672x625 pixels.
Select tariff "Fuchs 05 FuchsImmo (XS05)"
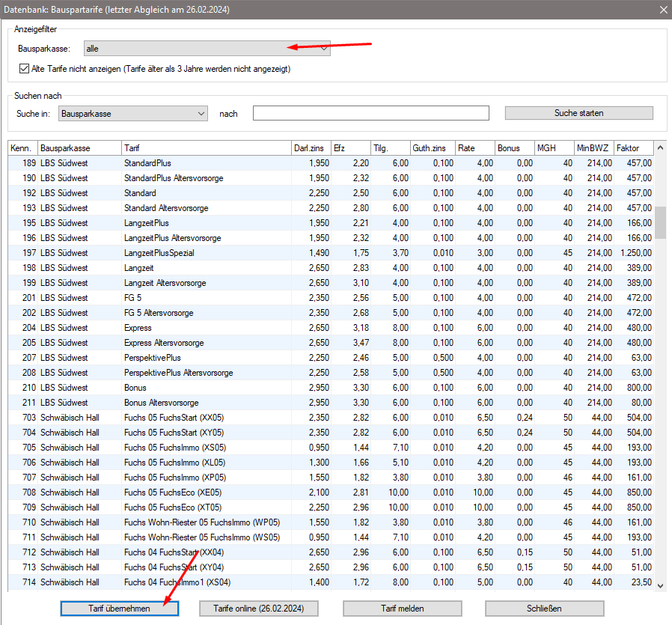[175, 448]
